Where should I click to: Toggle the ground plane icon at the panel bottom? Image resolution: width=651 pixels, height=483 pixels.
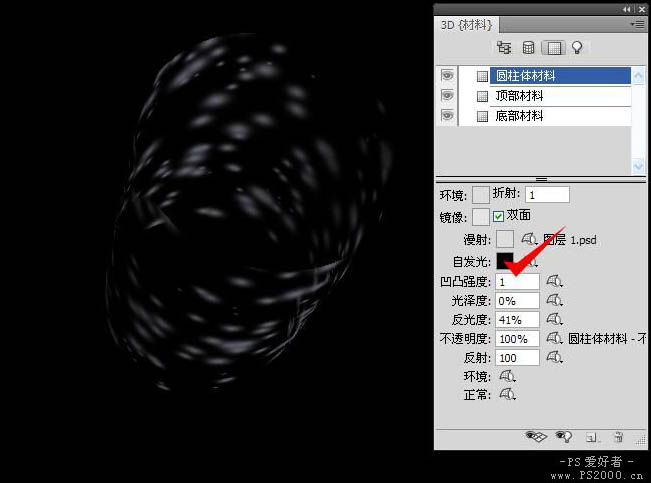[x=536, y=436]
